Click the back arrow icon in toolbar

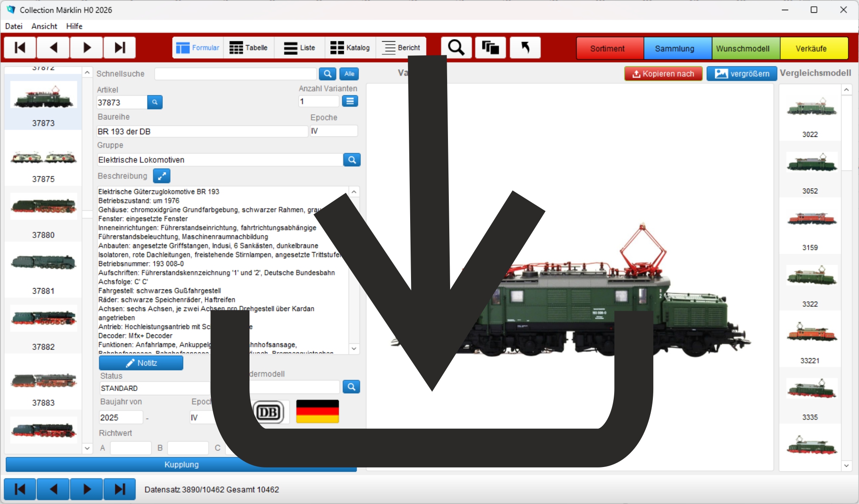coord(525,48)
